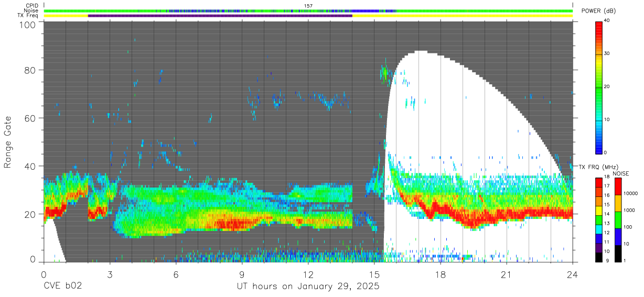Click the 9 hour tick on the time axis

tap(242, 274)
